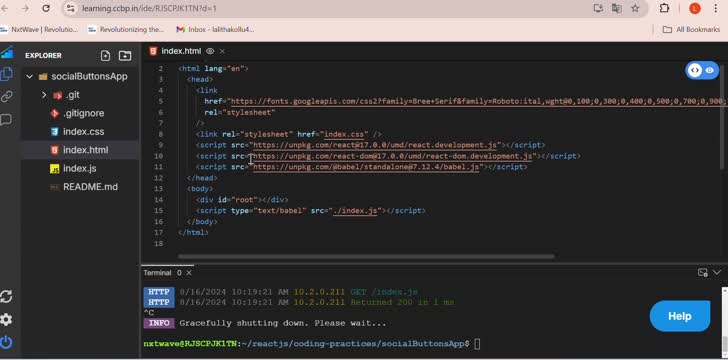Click the editor horizontal scrollbar
Screen dimensions: 728x360
[366, 256]
